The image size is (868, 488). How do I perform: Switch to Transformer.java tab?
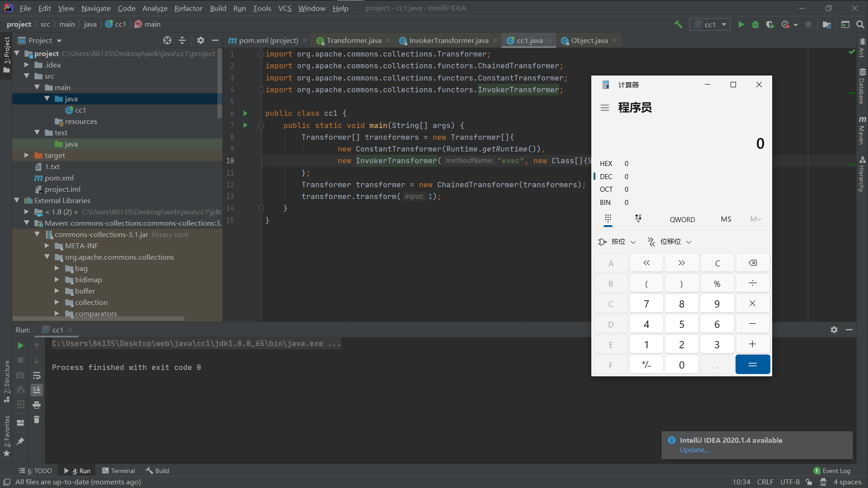(354, 40)
